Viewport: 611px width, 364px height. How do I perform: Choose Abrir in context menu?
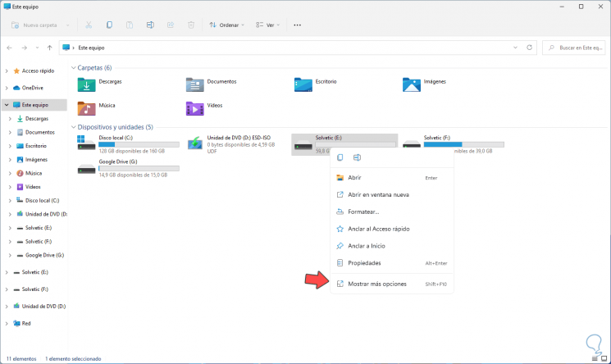click(392, 178)
